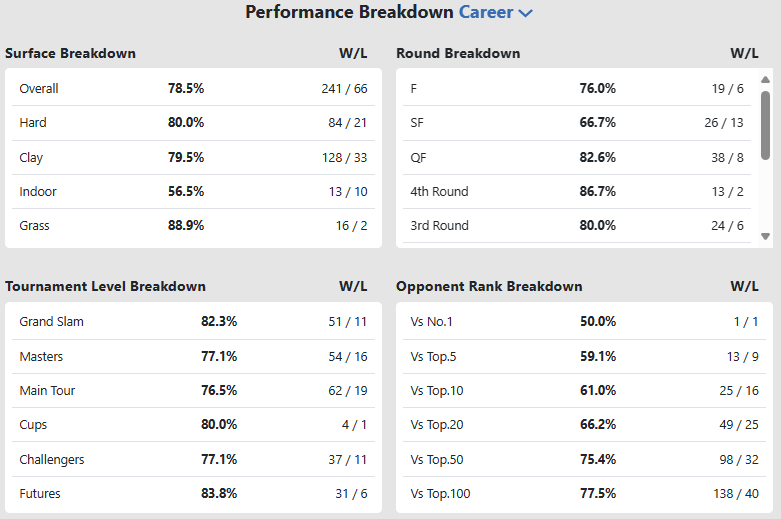The width and height of the screenshot is (781, 519).
Task: Select the Futures row
Action: point(193,493)
